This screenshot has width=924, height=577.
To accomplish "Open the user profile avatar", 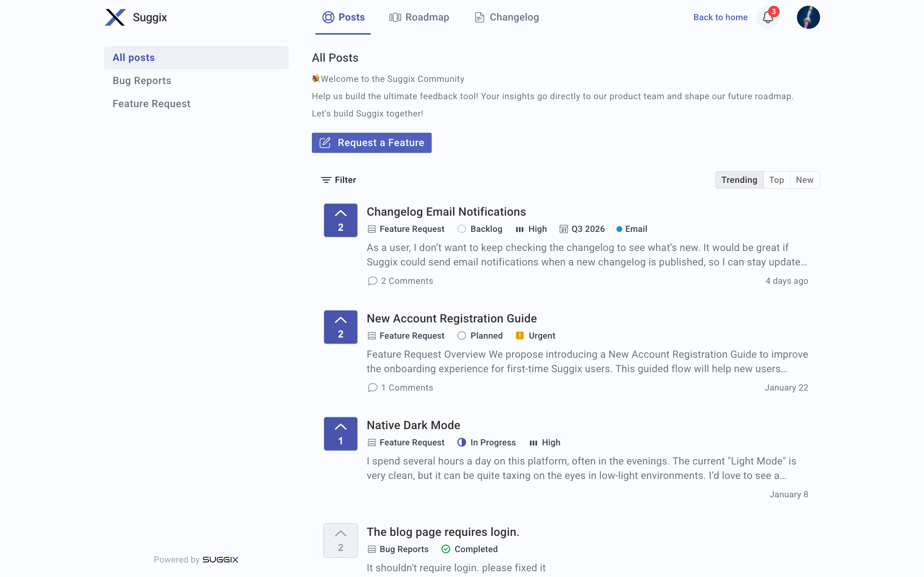I will click(x=808, y=18).
